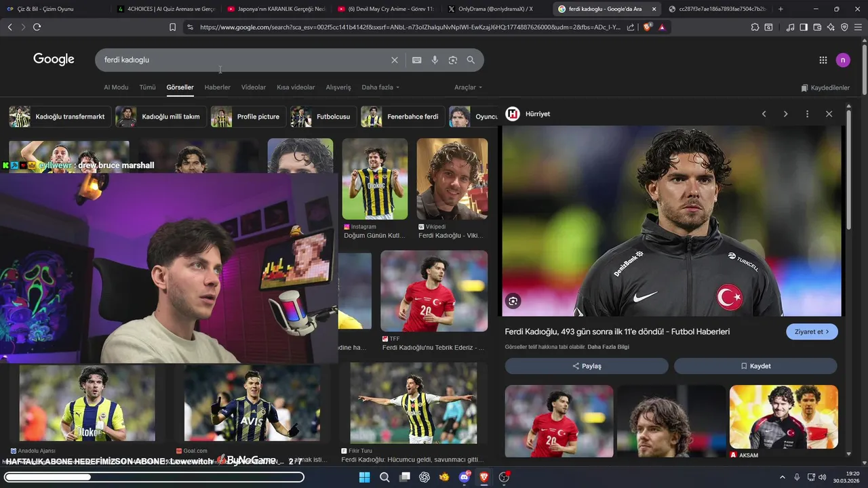Image resolution: width=868 pixels, height=488 pixels.
Task: Expand the Araçlar tools dropdown
Action: pyautogui.click(x=468, y=87)
